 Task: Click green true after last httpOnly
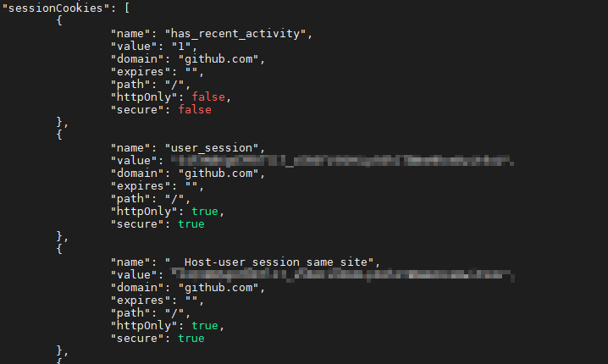coord(205,326)
